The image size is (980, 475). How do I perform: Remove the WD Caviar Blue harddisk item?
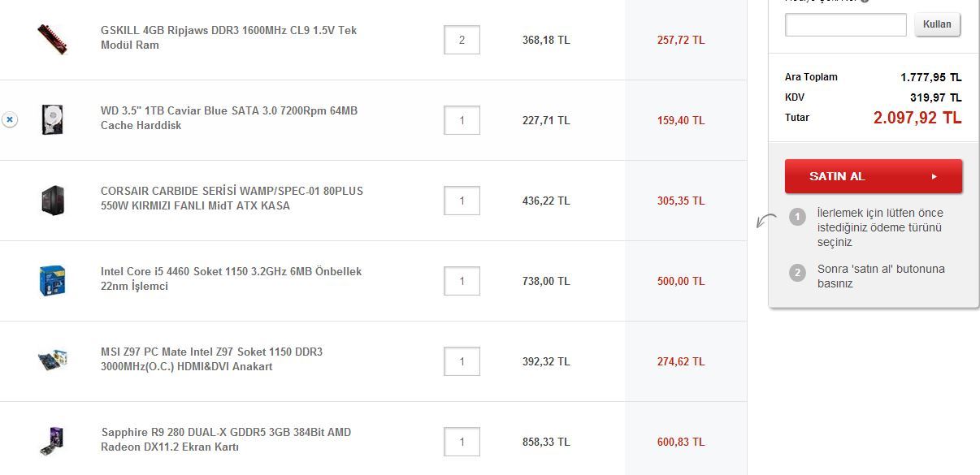(x=9, y=119)
